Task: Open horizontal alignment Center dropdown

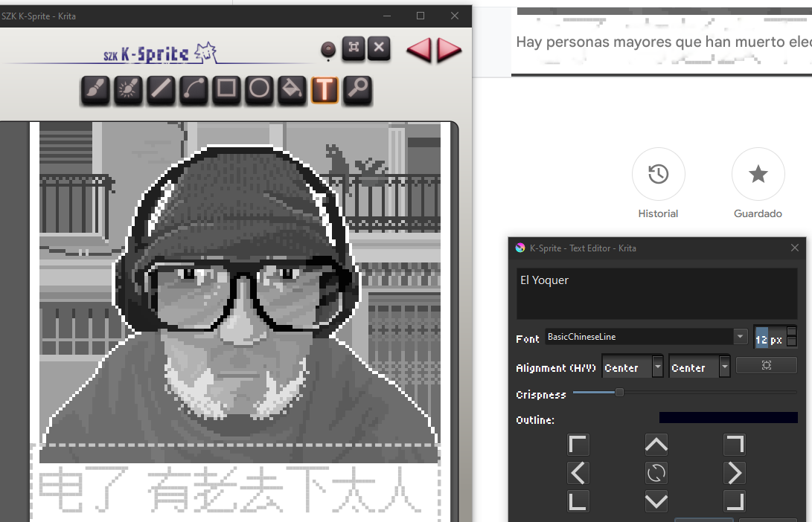Action: click(633, 367)
